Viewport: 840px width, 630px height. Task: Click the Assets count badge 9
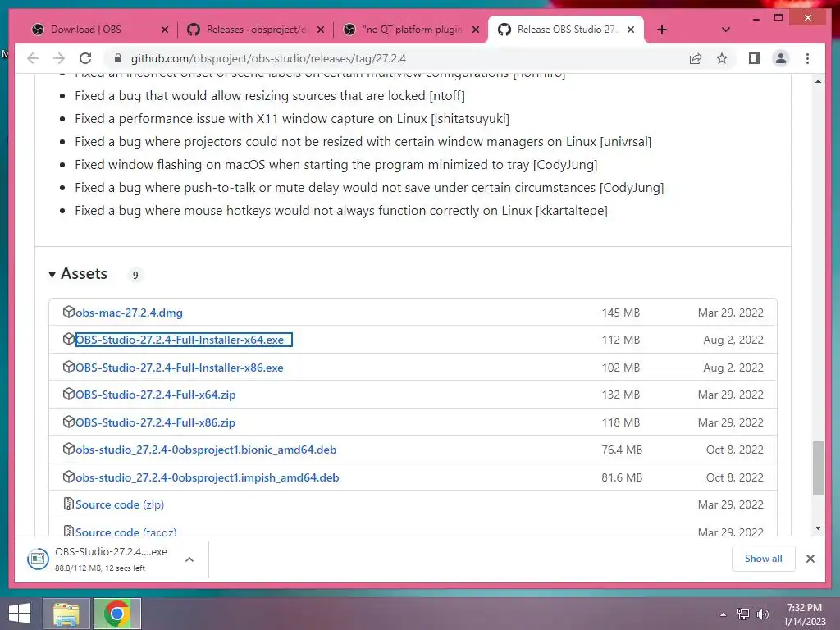pos(135,275)
